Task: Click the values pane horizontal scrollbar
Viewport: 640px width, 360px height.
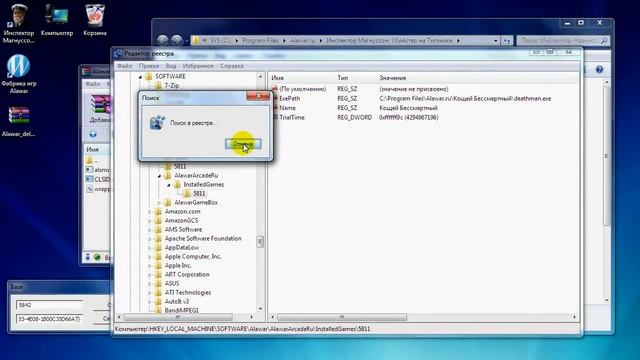Action: (x=342, y=317)
